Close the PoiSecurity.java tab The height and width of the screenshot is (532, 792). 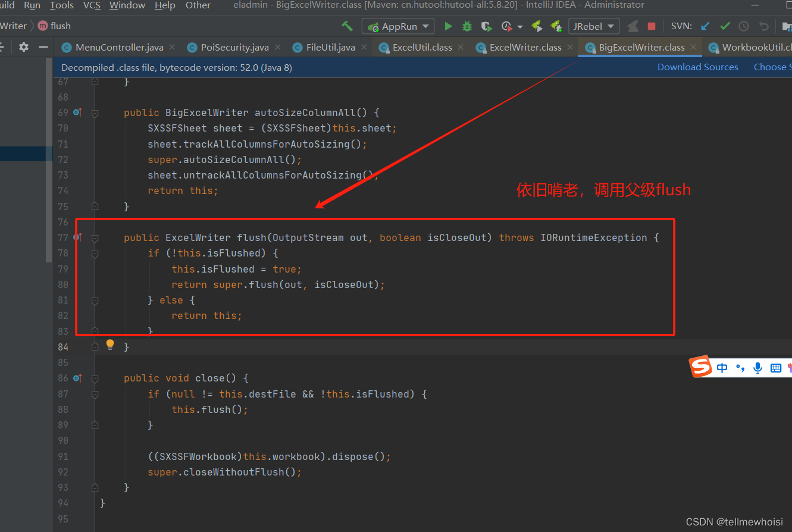tap(277, 47)
